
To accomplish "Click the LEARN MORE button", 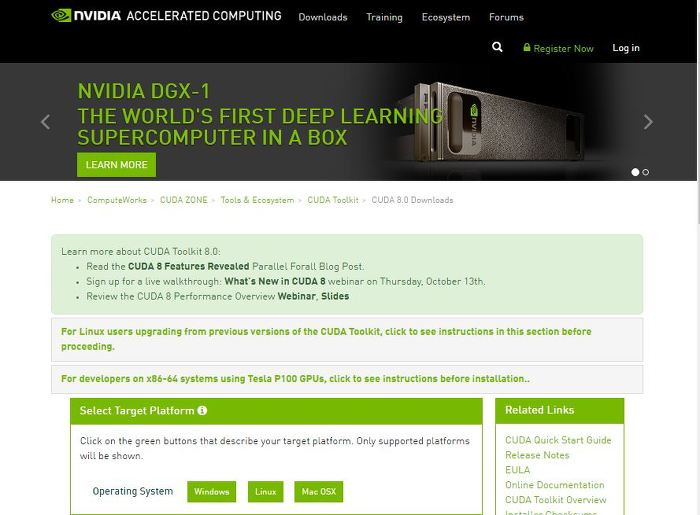I will coord(117,165).
